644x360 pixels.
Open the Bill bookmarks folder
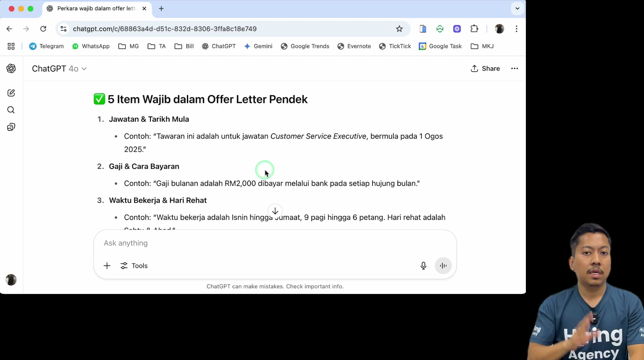click(184, 46)
